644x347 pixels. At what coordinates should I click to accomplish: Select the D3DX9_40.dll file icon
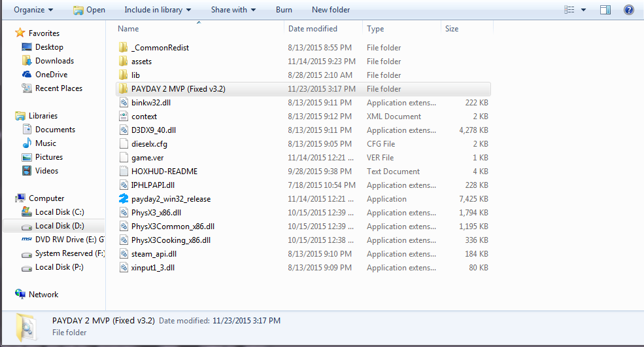click(x=124, y=130)
